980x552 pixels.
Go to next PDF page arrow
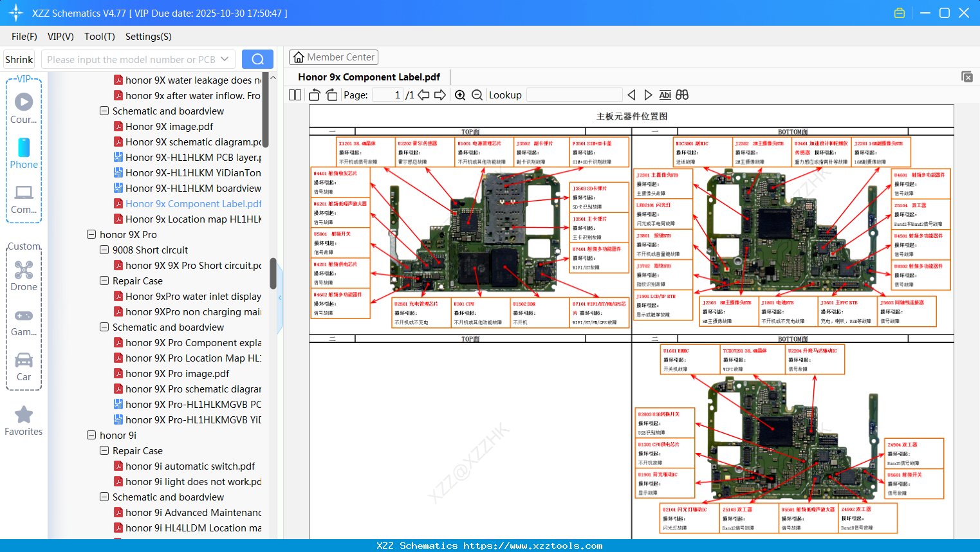click(x=440, y=95)
